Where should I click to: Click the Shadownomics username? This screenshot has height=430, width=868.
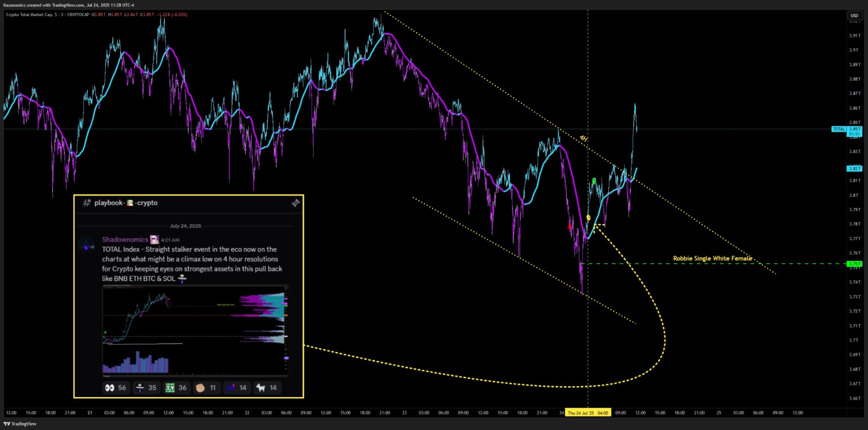(125, 239)
